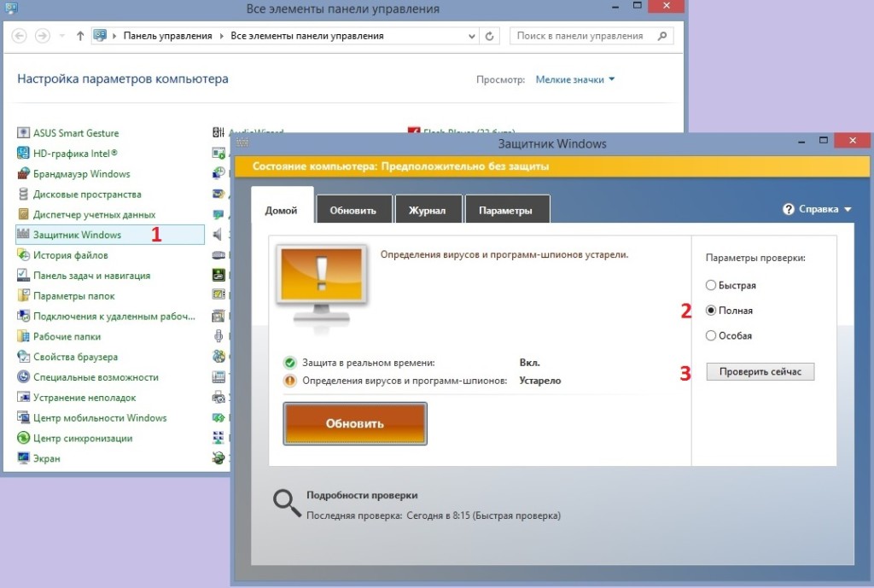Click the HD-графика Intel icon
Viewport: 874px width, 588px height.
(x=23, y=153)
